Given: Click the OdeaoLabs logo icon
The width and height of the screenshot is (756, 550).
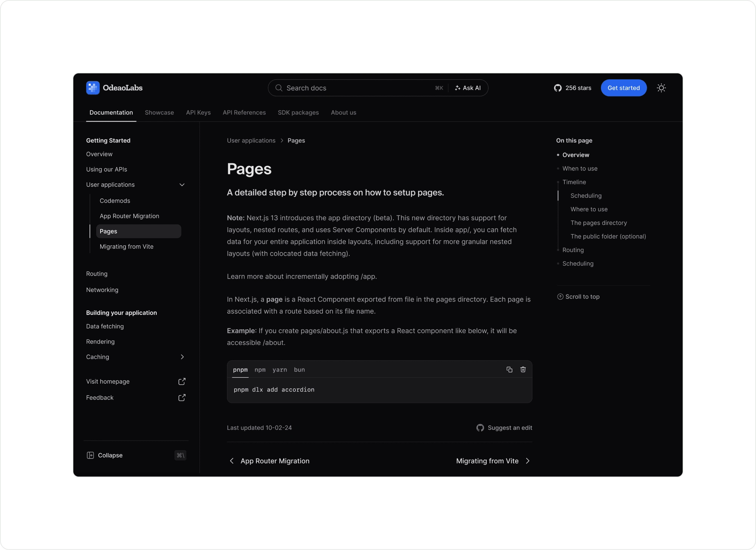Looking at the screenshot, I should (x=93, y=88).
